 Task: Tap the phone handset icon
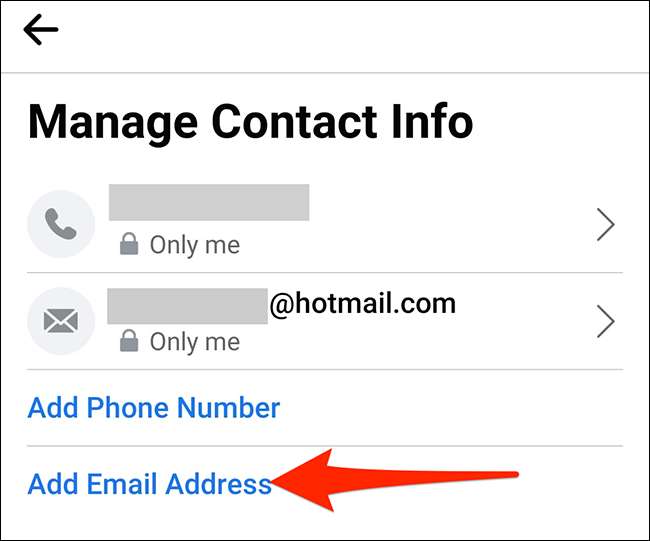[x=61, y=224]
